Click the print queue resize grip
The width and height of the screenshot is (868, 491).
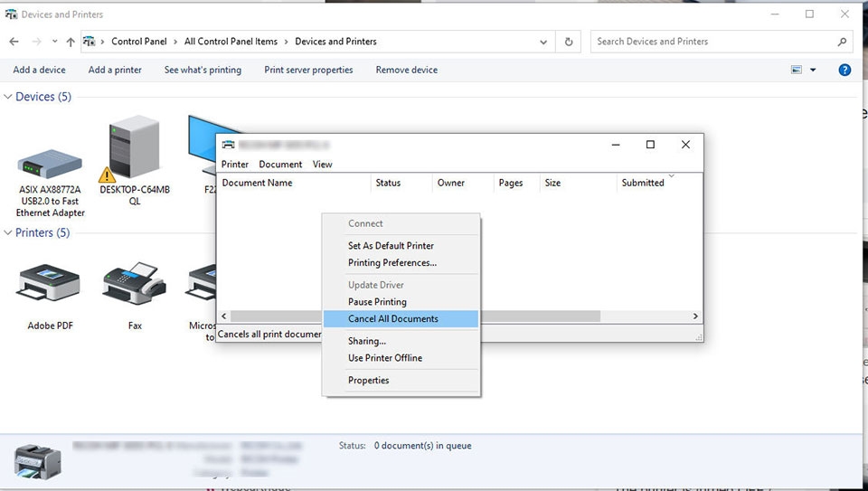[x=699, y=336]
